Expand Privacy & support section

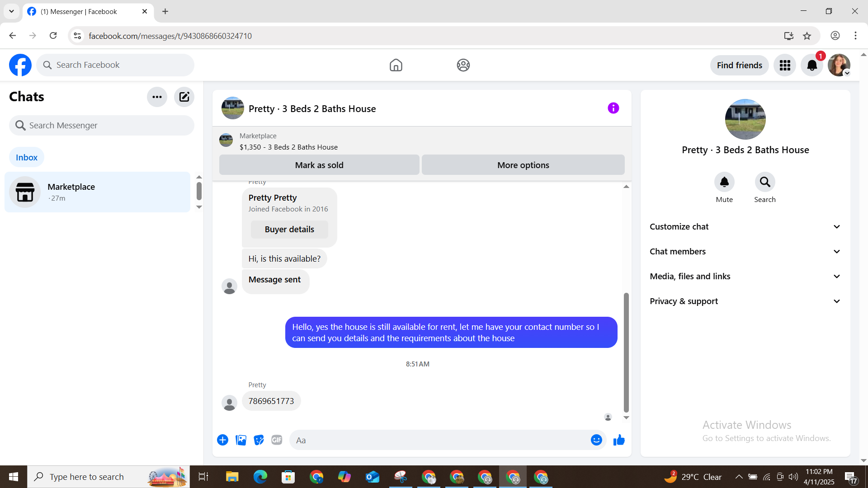click(x=745, y=301)
